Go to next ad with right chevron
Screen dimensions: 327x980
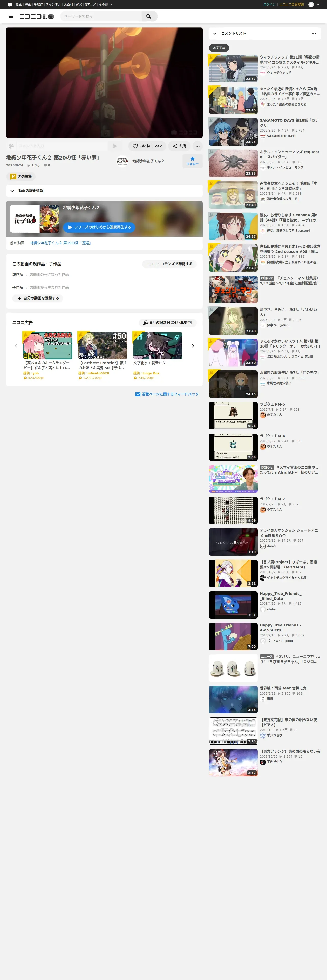tap(193, 346)
